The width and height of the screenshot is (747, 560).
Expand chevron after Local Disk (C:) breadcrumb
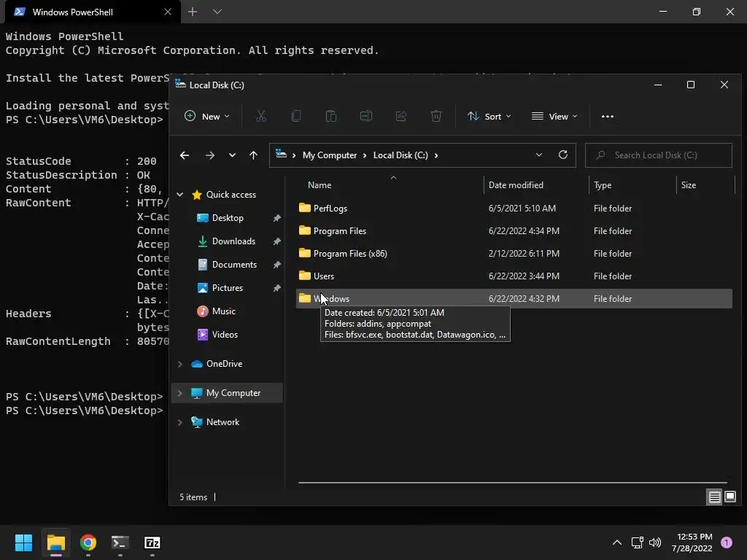click(x=436, y=155)
